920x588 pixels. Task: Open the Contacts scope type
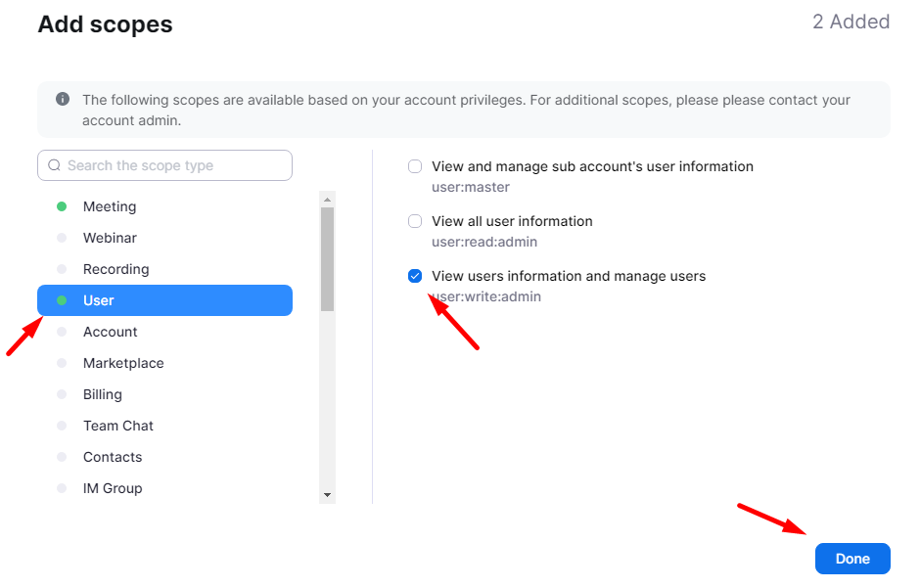[x=113, y=457]
